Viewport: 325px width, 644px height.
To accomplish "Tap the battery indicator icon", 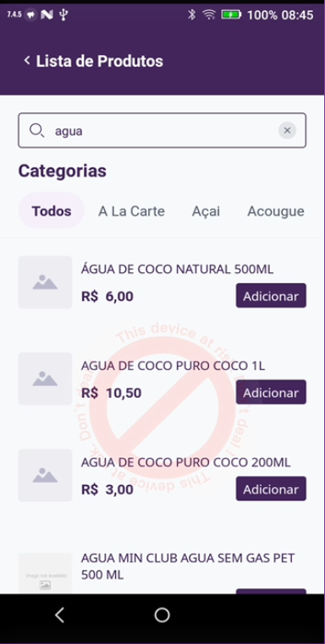I will (231, 15).
